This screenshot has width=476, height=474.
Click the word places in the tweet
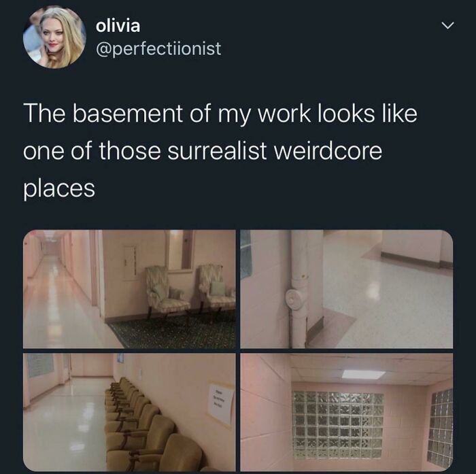click(x=59, y=189)
